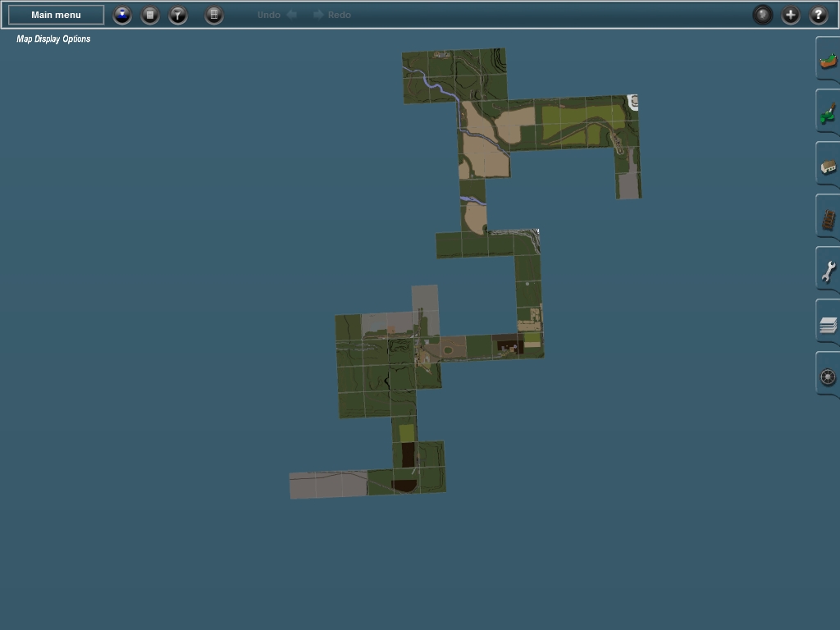Open the Paint brush tab
Image resolution: width=840 pixels, height=630 pixels.
click(828, 112)
